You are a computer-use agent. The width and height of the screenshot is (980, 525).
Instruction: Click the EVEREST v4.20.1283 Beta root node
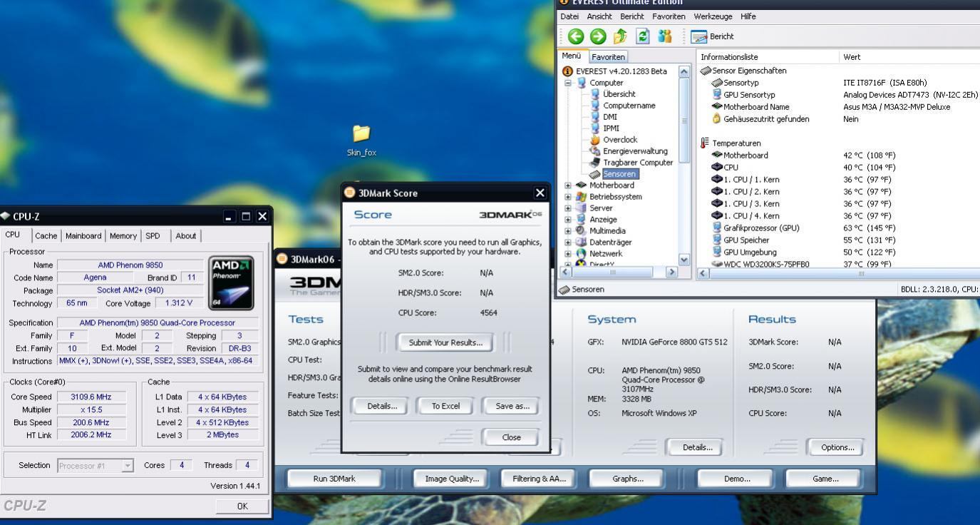pos(615,71)
